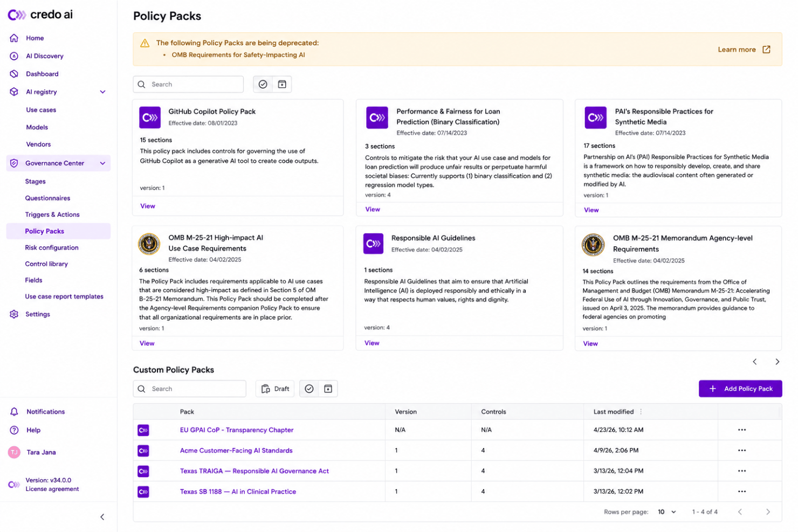Screen dimensions: 798x532
Task: Toggle the top active checkmark filter
Action: pyautogui.click(x=263, y=84)
